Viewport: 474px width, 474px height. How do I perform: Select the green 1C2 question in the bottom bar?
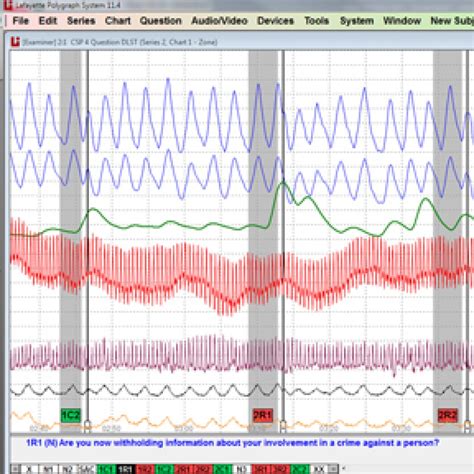click(x=165, y=469)
